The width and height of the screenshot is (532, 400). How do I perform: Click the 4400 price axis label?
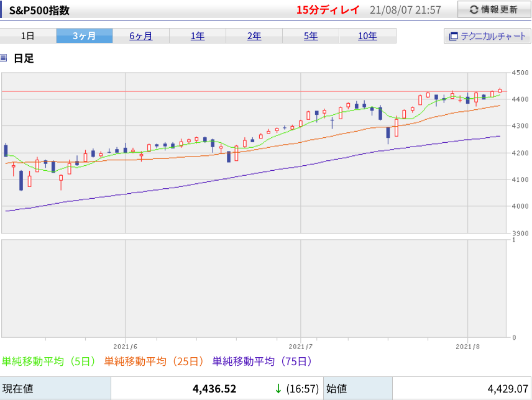pyautogui.click(x=520, y=99)
